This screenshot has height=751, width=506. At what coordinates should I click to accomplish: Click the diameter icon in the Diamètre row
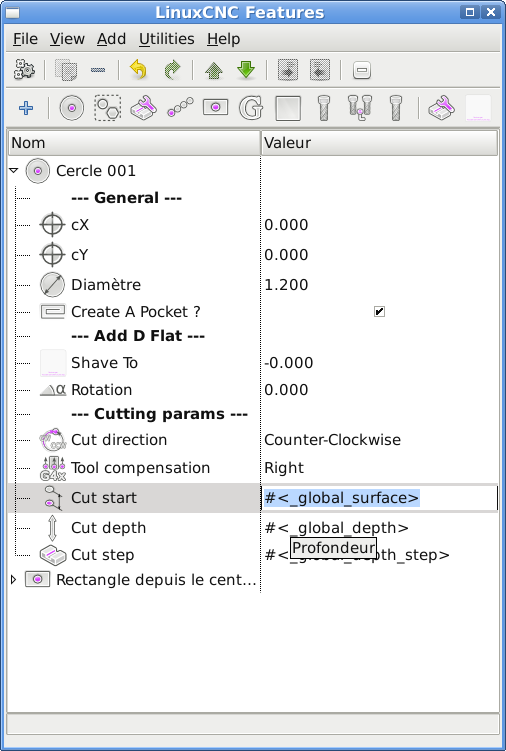(x=52, y=284)
